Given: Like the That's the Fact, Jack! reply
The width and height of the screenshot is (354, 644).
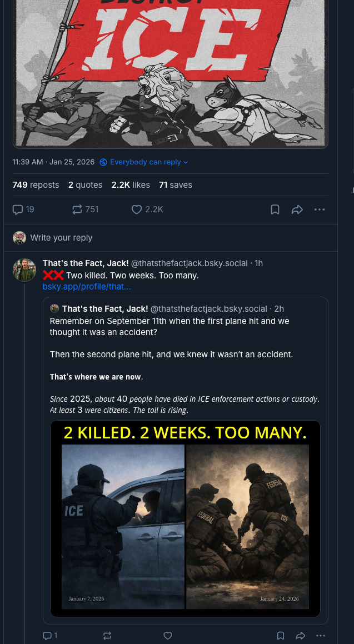Looking at the screenshot, I should click(x=168, y=636).
